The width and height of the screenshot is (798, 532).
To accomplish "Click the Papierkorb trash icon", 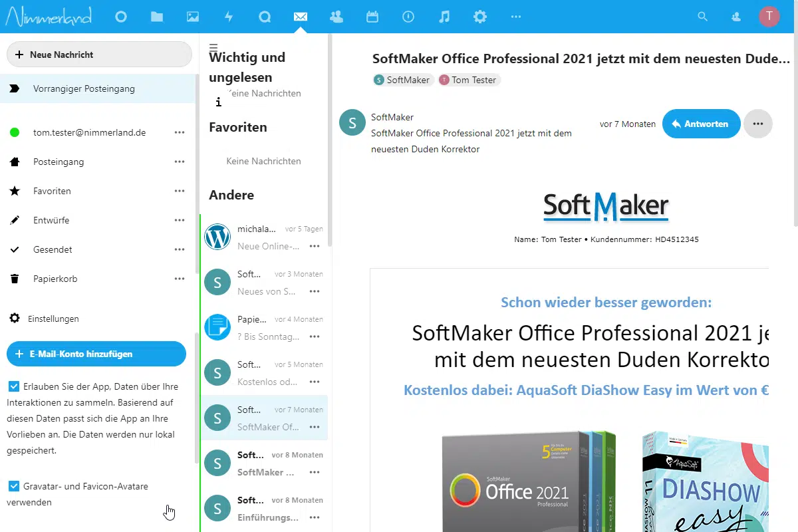I will pos(15,279).
